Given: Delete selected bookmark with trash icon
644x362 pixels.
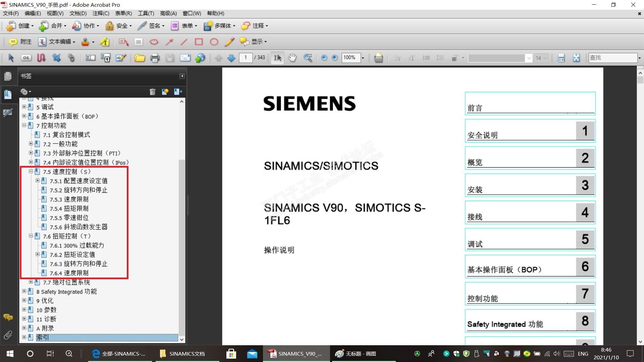Looking at the screenshot, I should pos(153,92).
